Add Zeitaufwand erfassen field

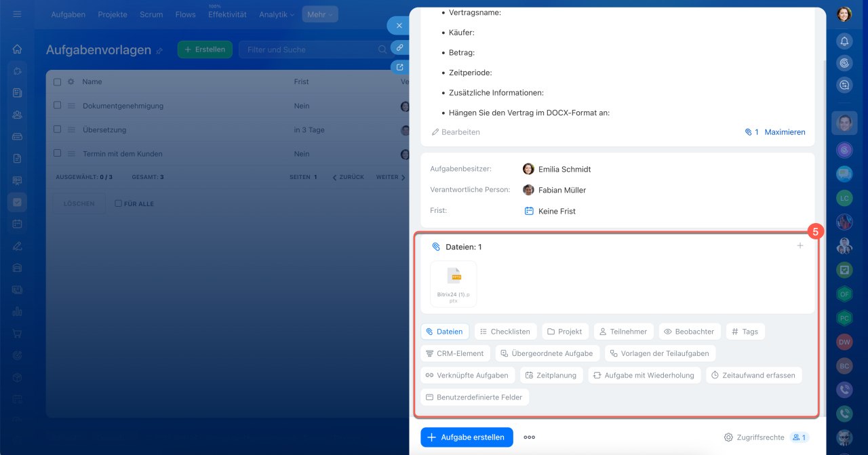tap(753, 375)
